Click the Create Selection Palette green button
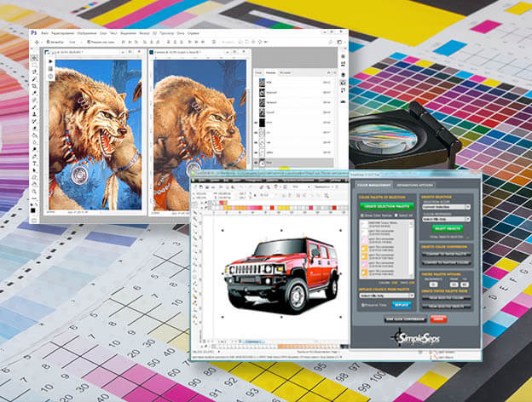 tap(386, 207)
